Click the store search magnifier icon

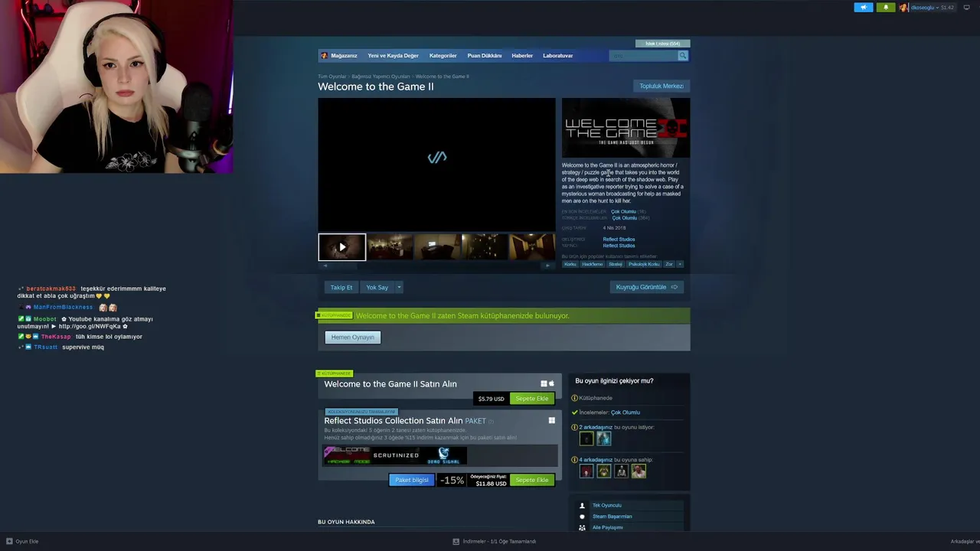click(682, 55)
